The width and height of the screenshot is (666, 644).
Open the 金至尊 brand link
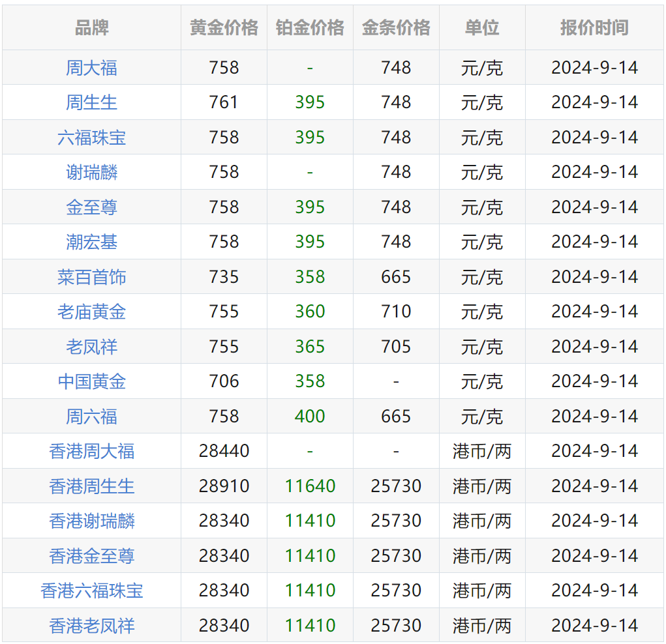point(90,207)
